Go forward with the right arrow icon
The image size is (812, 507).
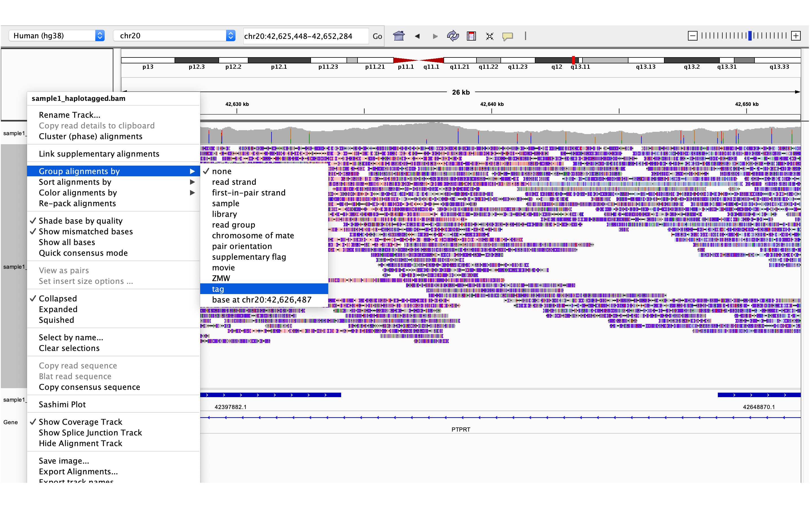(435, 36)
